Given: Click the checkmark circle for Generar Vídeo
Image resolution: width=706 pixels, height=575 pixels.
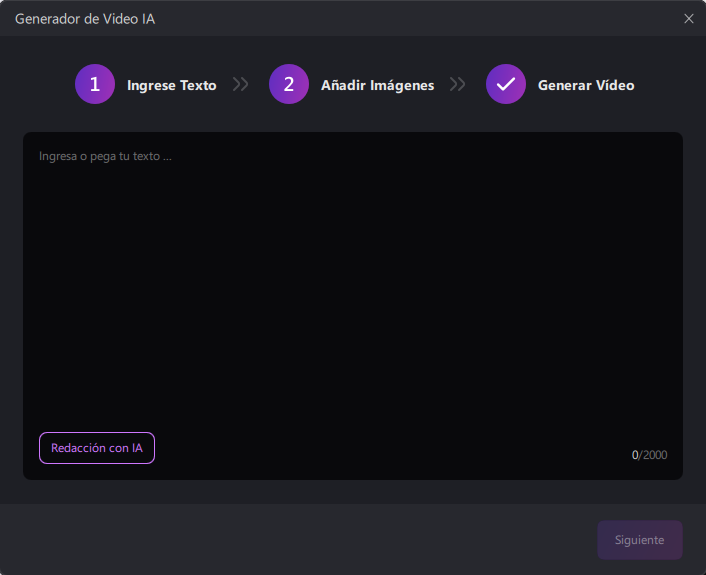Looking at the screenshot, I should click(x=506, y=85).
